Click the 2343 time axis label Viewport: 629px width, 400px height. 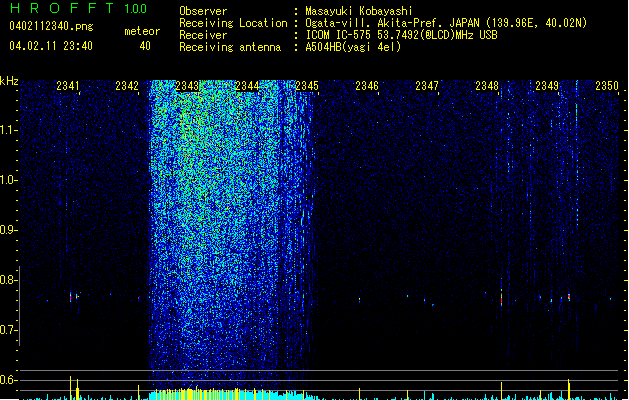187,86
